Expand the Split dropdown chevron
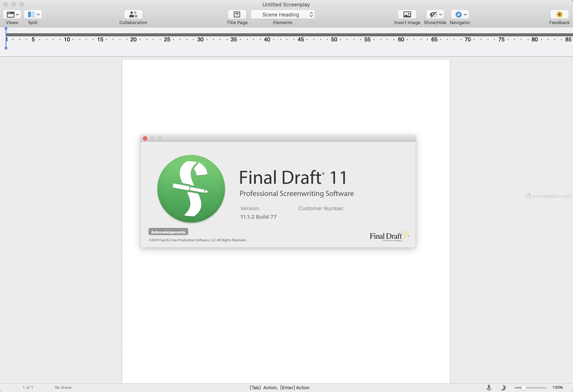Image resolution: width=573 pixels, height=392 pixels. [x=38, y=15]
